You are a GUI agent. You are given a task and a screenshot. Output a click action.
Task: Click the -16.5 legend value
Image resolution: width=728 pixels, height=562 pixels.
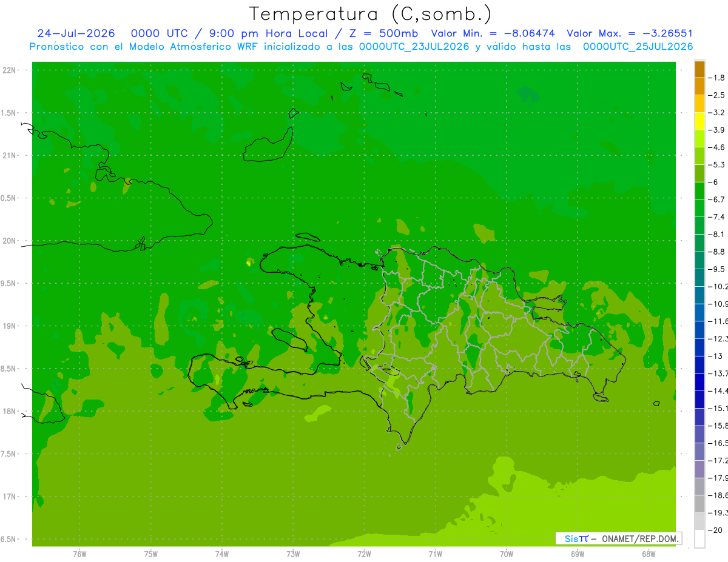(x=718, y=443)
